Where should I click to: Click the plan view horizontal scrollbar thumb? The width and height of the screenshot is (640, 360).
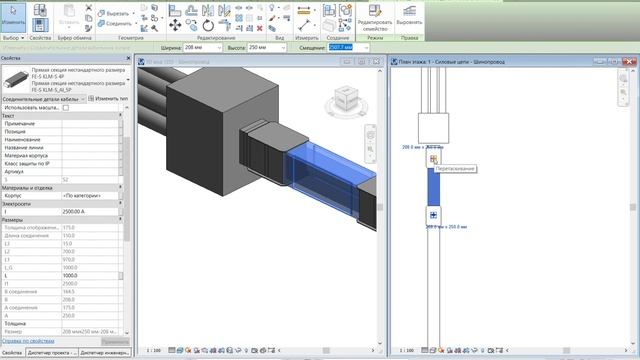click(x=567, y=351)
